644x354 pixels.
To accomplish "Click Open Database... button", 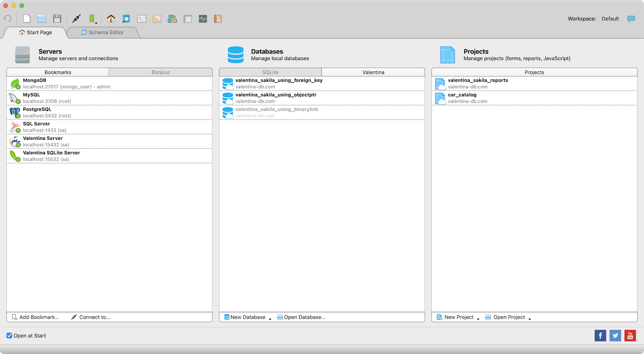I will coord(301,317).
